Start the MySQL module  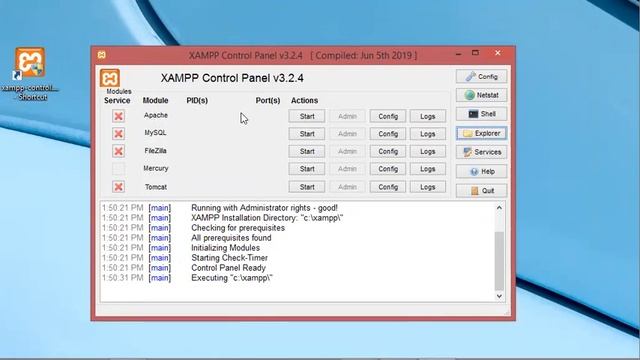(307, 134)
